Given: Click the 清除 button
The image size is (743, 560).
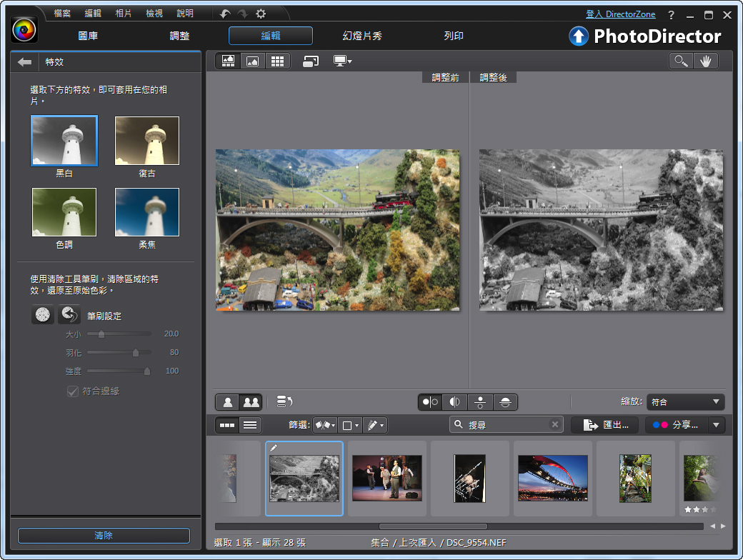Looking at the screenshot, I should pos(104,535).
